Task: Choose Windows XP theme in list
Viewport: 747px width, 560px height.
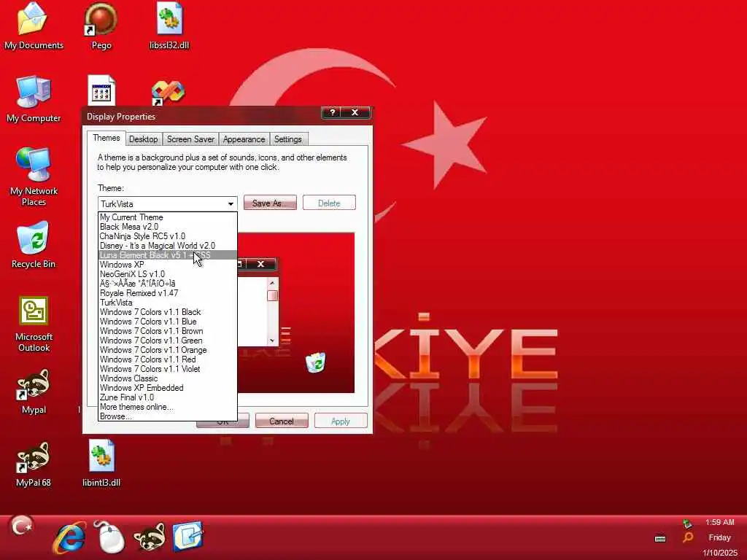Action: click(x=167, y=265)
